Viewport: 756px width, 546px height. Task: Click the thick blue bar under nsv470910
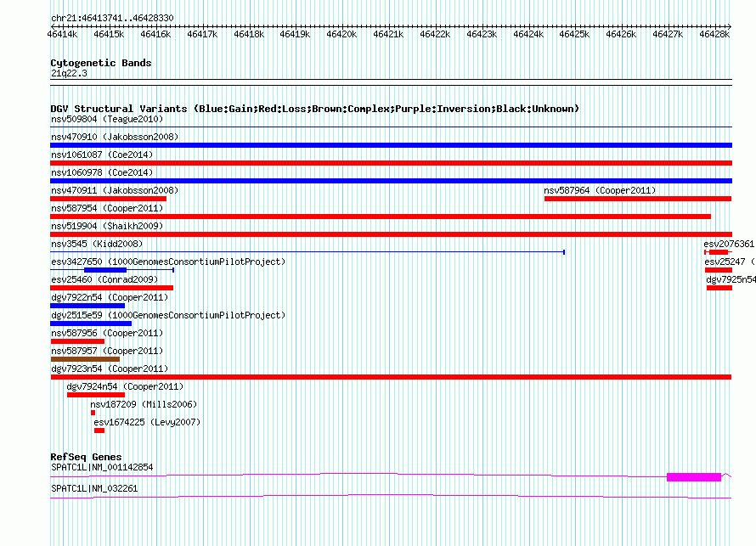[391, 145]
